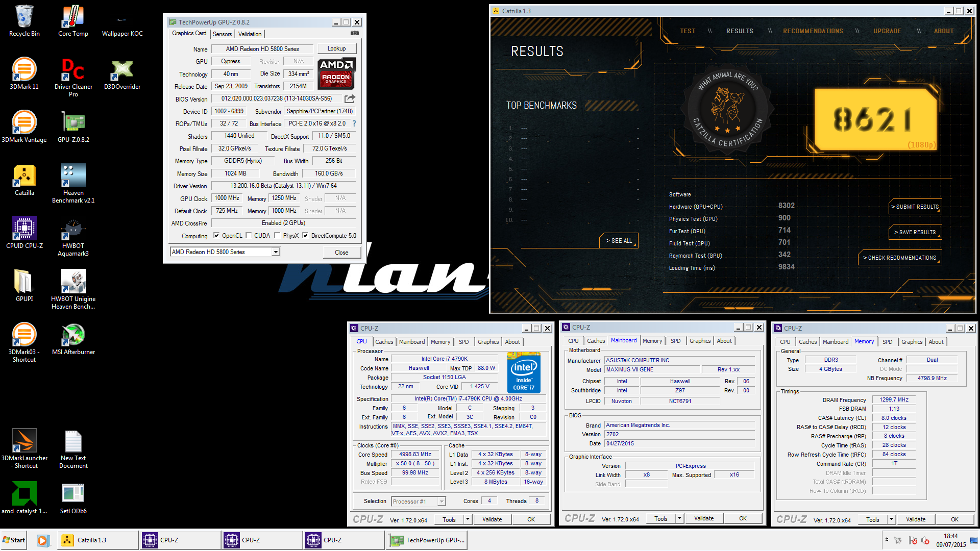Expand Tools dropdown arrow in CPU-Z Mainboard window
This screenshot has height=551, width=980.
tap(679, 518)
